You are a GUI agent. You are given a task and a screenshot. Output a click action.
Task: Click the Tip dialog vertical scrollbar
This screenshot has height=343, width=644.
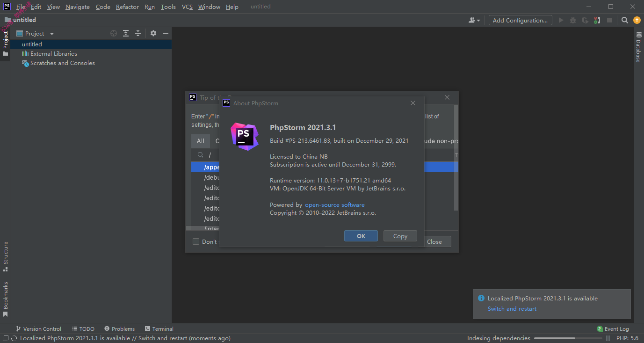(x=456, y=158)
